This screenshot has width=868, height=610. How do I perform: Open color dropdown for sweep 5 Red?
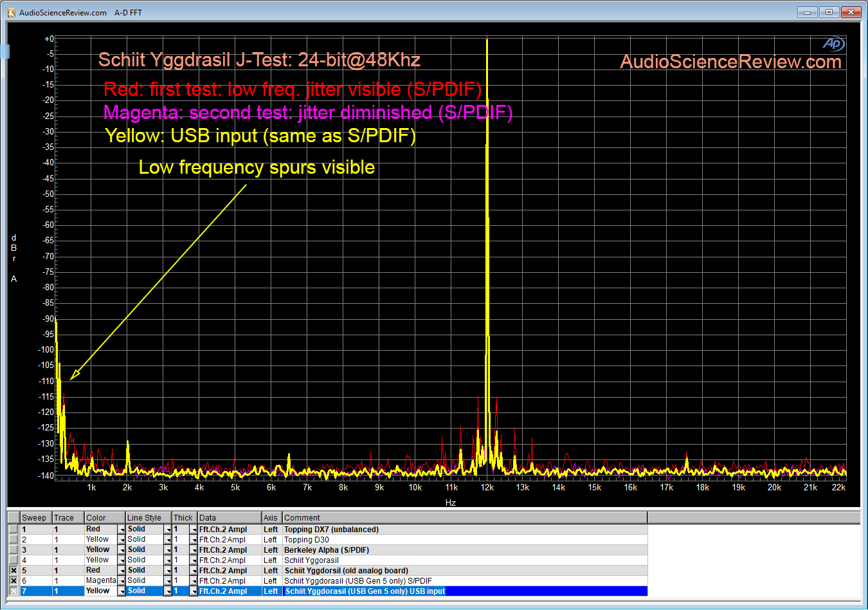(x=122, y=571)
